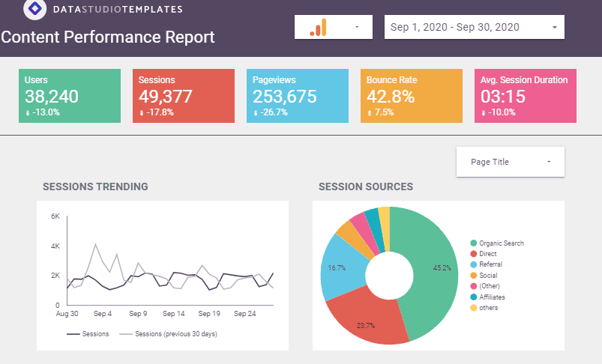Click the Session Duration down arrow indicator
The width and height of the screenshot is (602, 364).
click(484, 113)
